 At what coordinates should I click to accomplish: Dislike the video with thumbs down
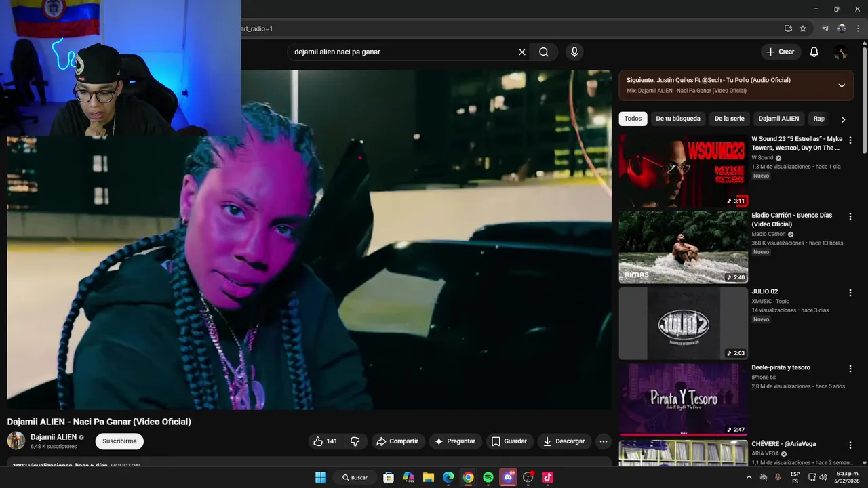355,441
